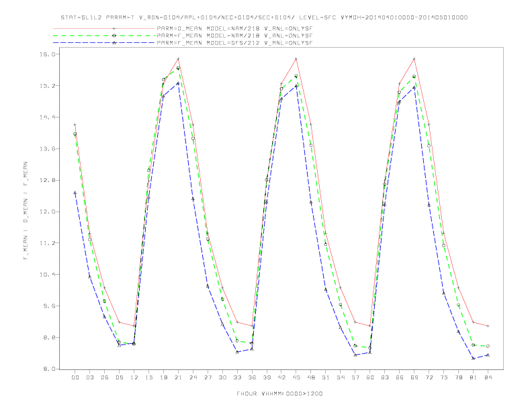Click y-axis tick label 10.4
Viewport: 532px width, 411px height.
[x=48, y=275]
